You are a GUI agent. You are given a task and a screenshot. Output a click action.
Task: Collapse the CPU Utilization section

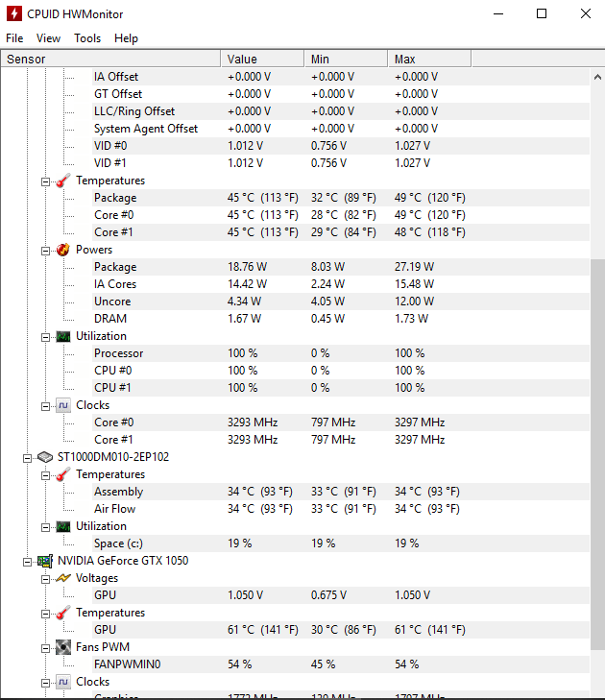[x=45, y=336]
